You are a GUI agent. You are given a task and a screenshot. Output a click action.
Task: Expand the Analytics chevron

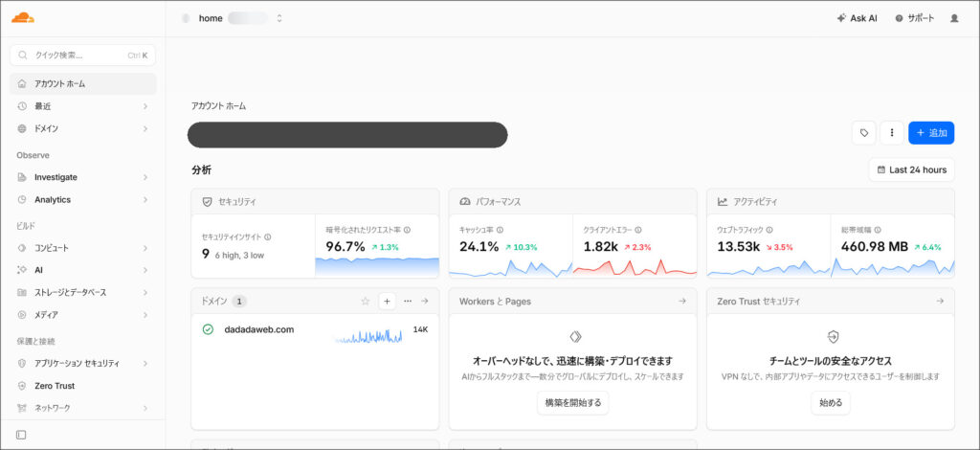tap(145, 200)
